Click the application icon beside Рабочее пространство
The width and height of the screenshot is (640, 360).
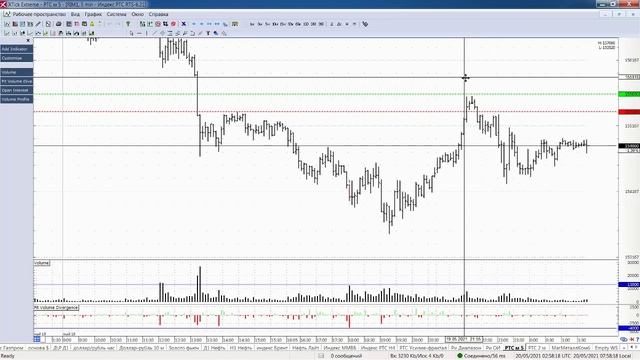pyautogui.click(x=7, y=14)
